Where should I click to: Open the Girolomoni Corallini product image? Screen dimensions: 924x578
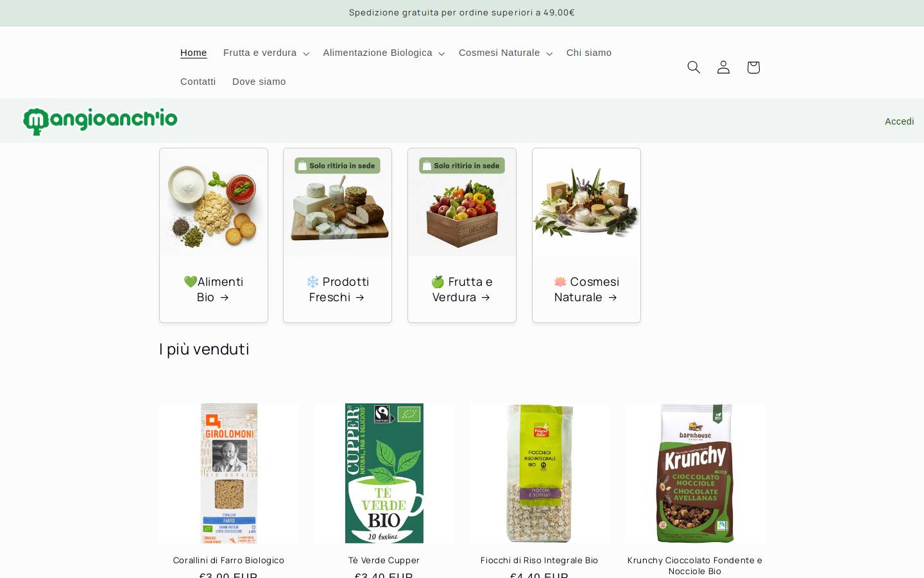pyautogui.click(x=229, y=473)
